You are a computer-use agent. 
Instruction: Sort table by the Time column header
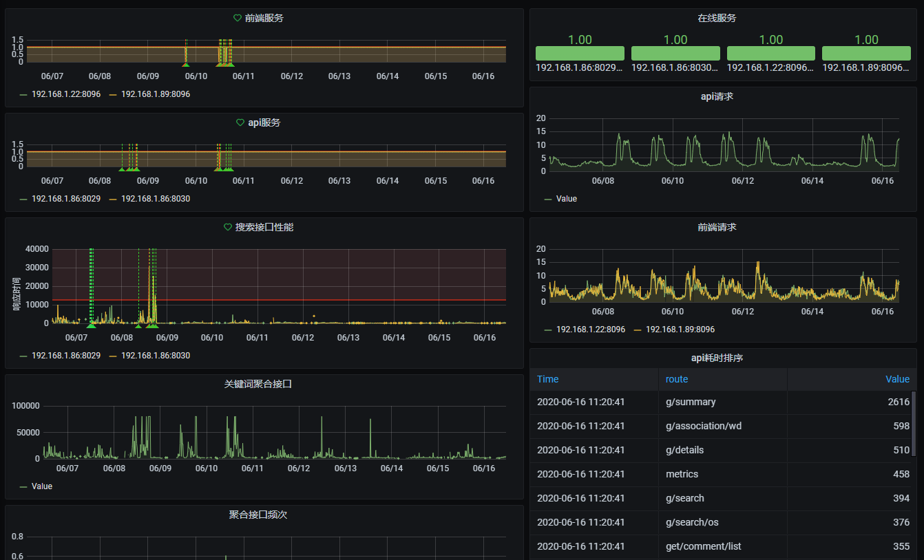coord(548,379)
